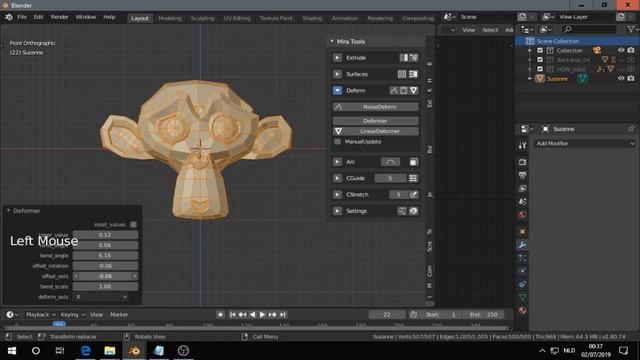The image size is (640, 360).
Task: Expand the CStretch section
Action: (x=337, y=195)
